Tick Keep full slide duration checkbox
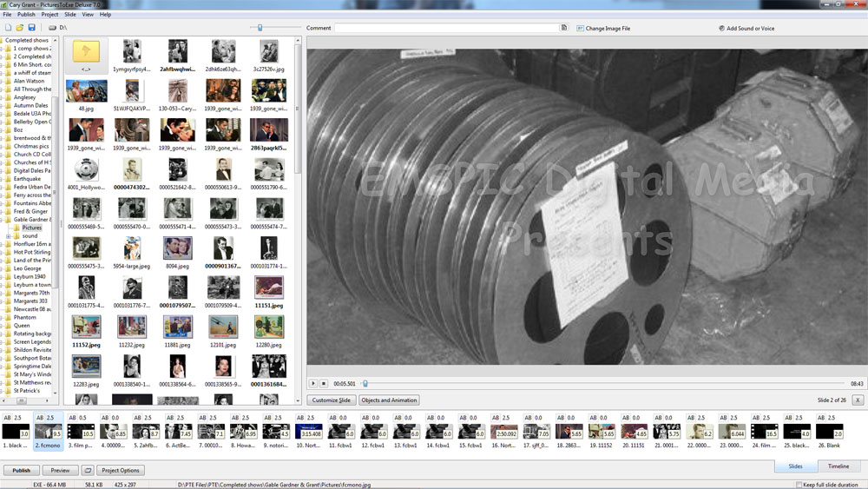This screenshot has height=489, width=868. (x=799, y=485)
